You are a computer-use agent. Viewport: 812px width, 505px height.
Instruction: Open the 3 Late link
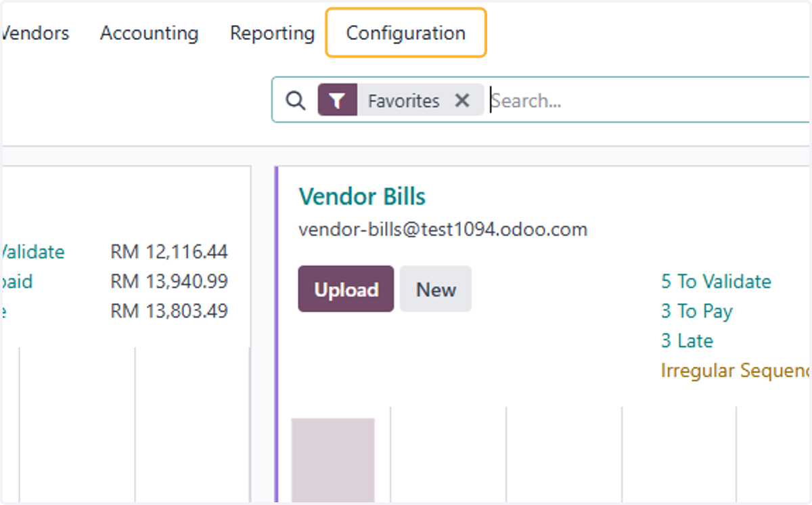687,341
